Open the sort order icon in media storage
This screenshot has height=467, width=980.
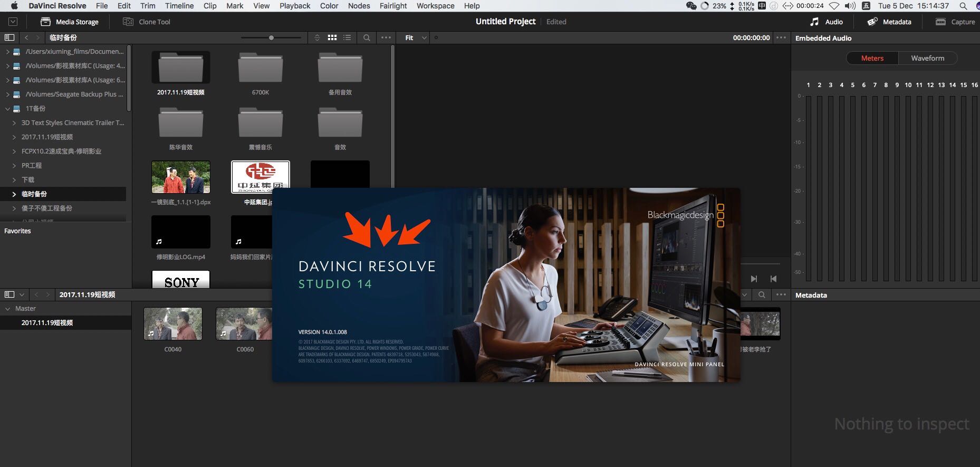click(317, 37)
